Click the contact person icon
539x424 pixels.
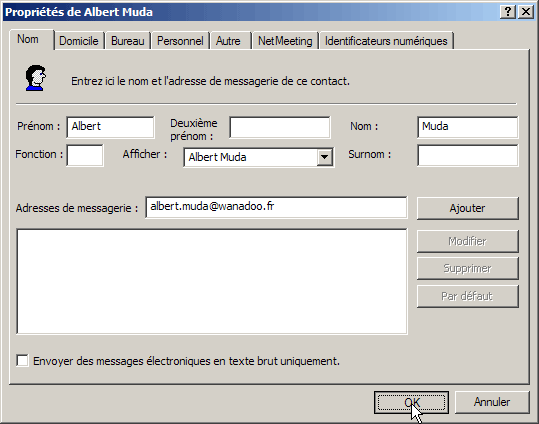(35, 78)
